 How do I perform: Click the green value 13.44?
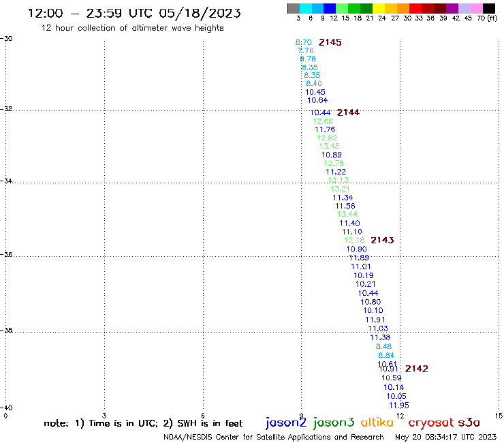click(347, 214)
